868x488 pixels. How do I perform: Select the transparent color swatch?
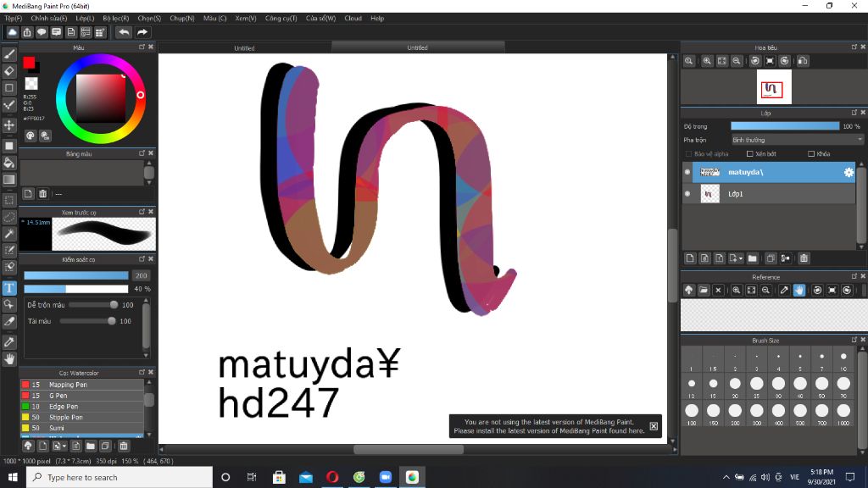(x=31, y=84)
